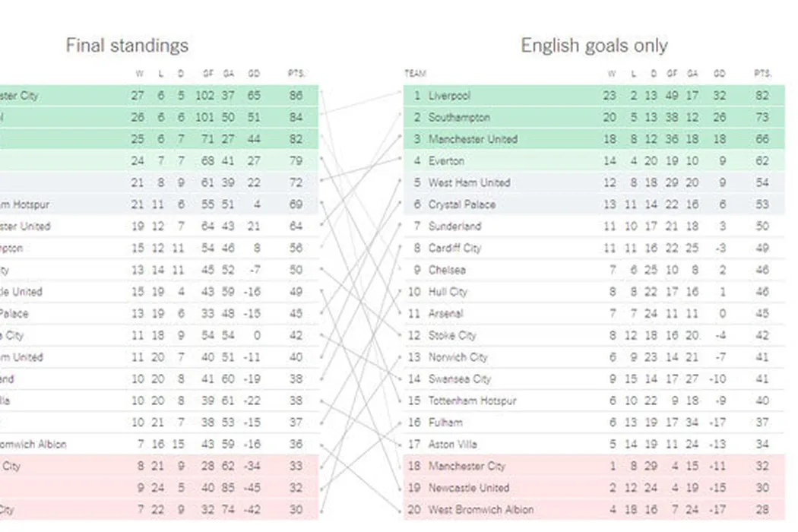
Task: Click PTS. header of Final standings table
Action: [x=296, y=74]
